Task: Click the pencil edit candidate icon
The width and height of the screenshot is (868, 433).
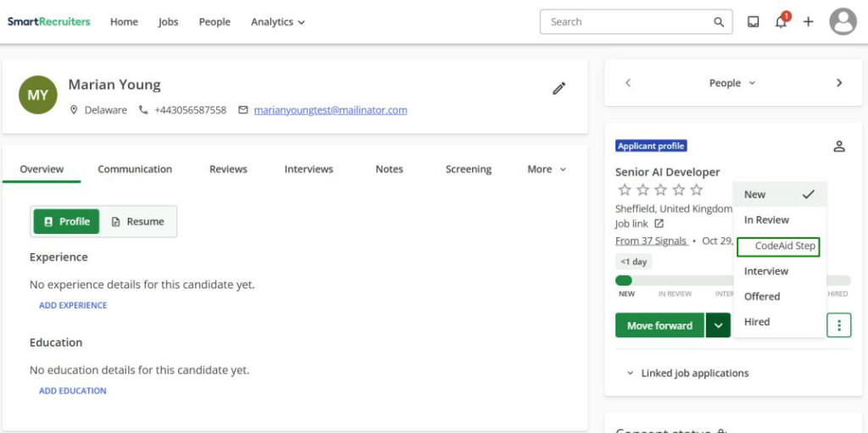Action: 559,88
